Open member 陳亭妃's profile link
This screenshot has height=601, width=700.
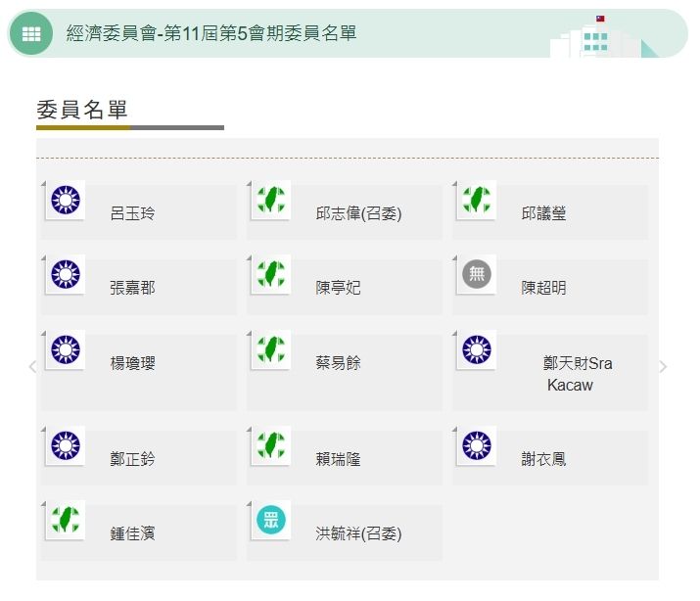338,288
